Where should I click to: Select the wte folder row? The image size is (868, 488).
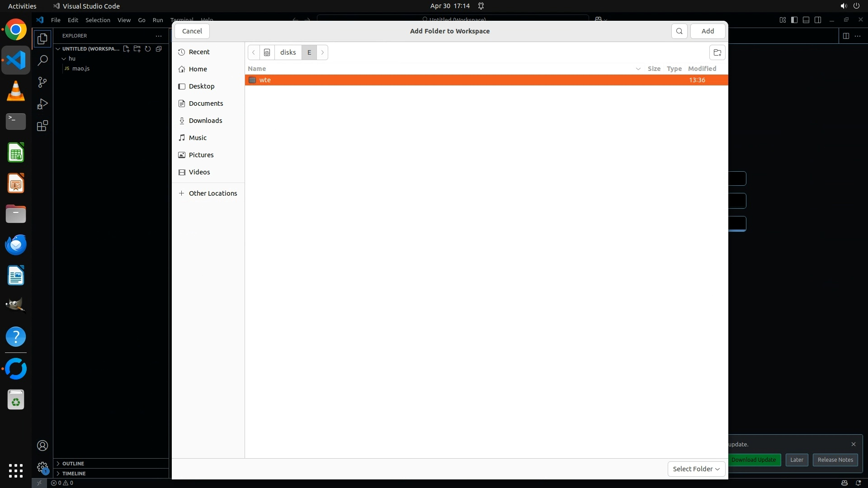click(265, 80)
